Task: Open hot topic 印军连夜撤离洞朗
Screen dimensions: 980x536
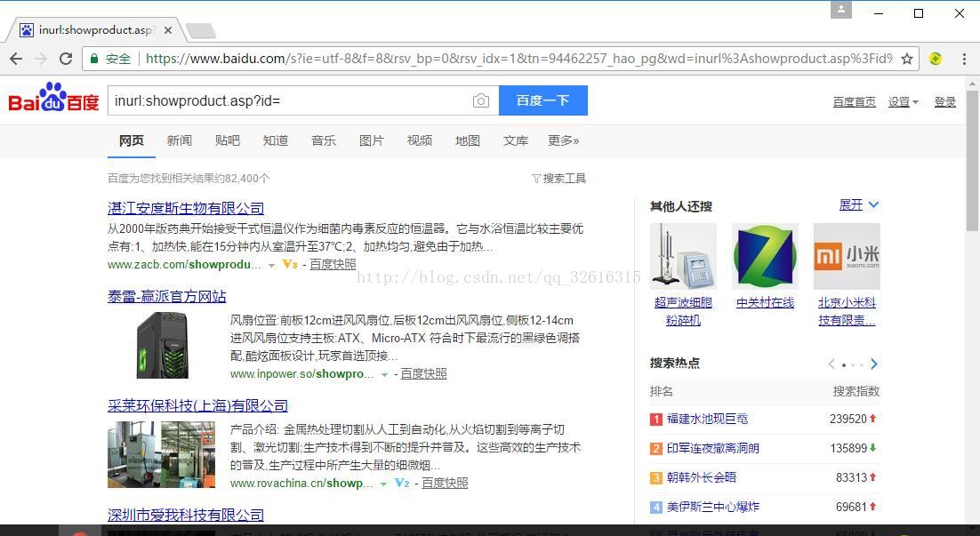Action: point(713,448)
